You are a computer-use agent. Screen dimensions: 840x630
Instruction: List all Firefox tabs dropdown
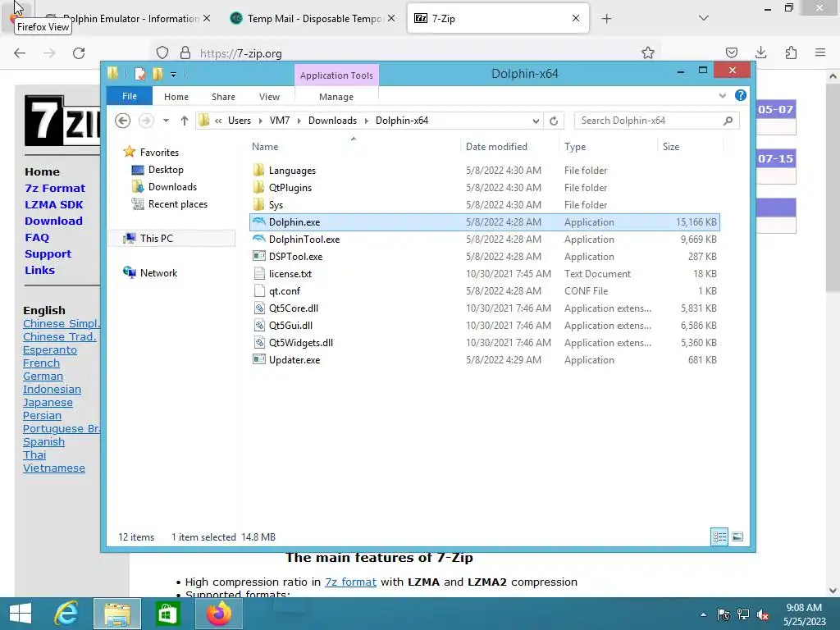tap(704, 18)
